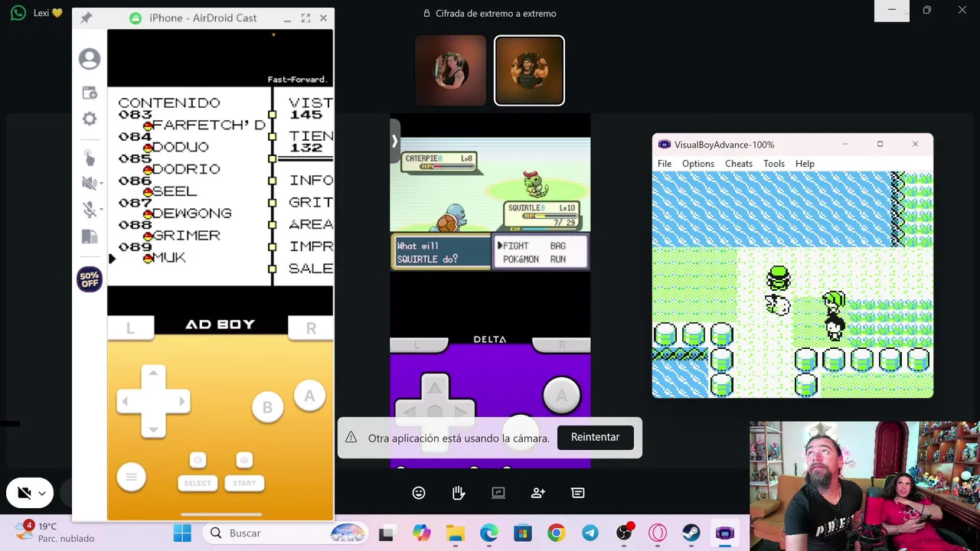Image resolution: width=980 pixels, height=551 pixels.
Task: Open Google Chrome from taskbar
Action: (557, 533)
